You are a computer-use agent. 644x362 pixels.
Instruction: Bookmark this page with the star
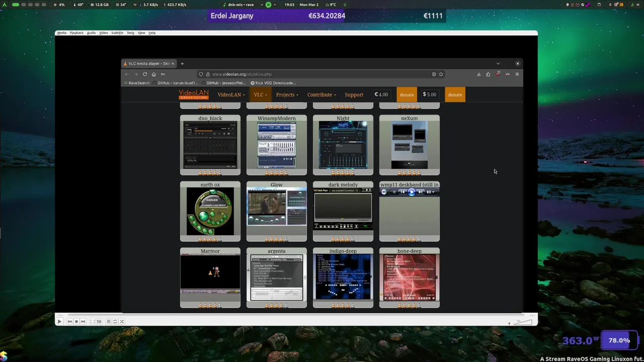click(x=441, y=74)
